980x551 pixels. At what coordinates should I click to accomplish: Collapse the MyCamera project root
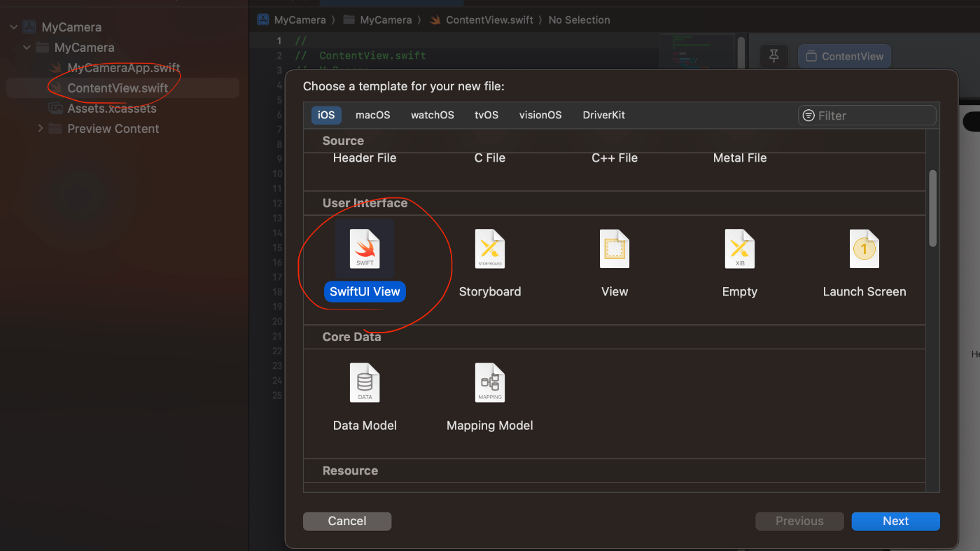pyautogui.click(x=14, y=27)
